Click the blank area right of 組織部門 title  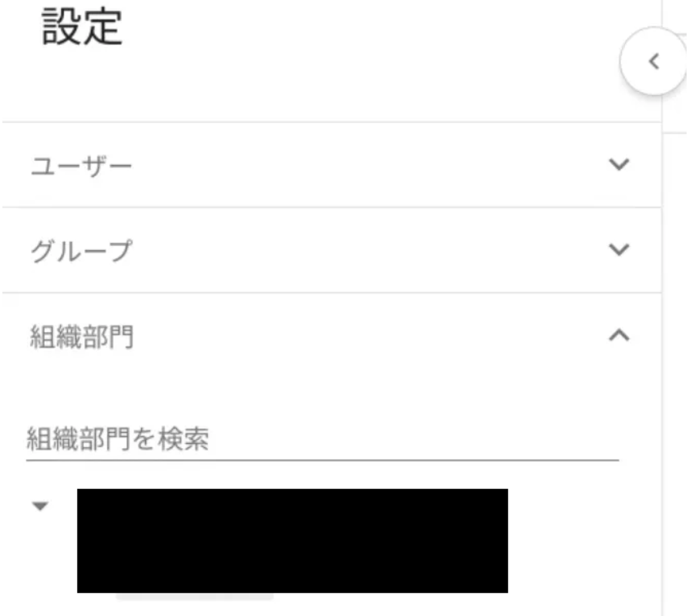369,337
